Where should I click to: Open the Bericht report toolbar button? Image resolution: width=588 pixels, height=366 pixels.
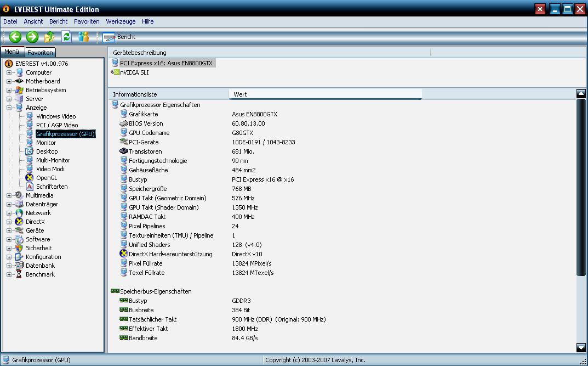(x=119, y=37)
